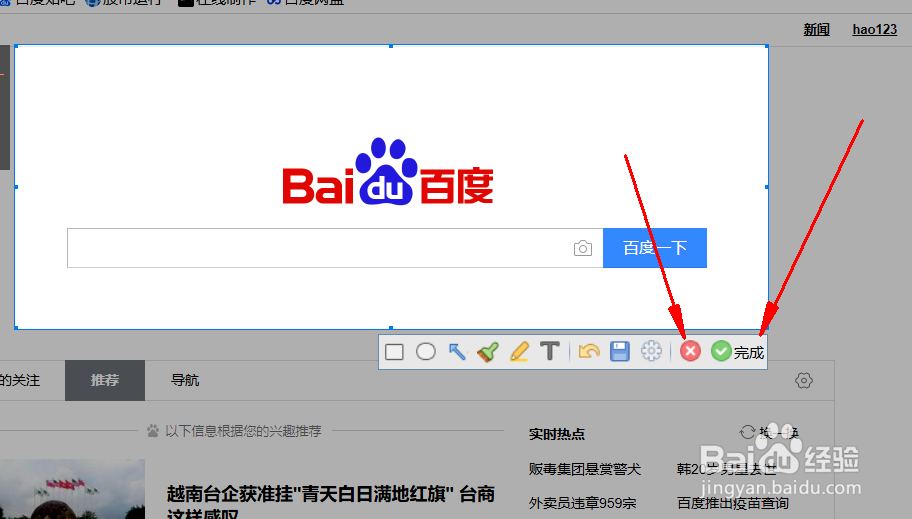Click the Baidu logo
912x519 pixels.
click(388, 172)
